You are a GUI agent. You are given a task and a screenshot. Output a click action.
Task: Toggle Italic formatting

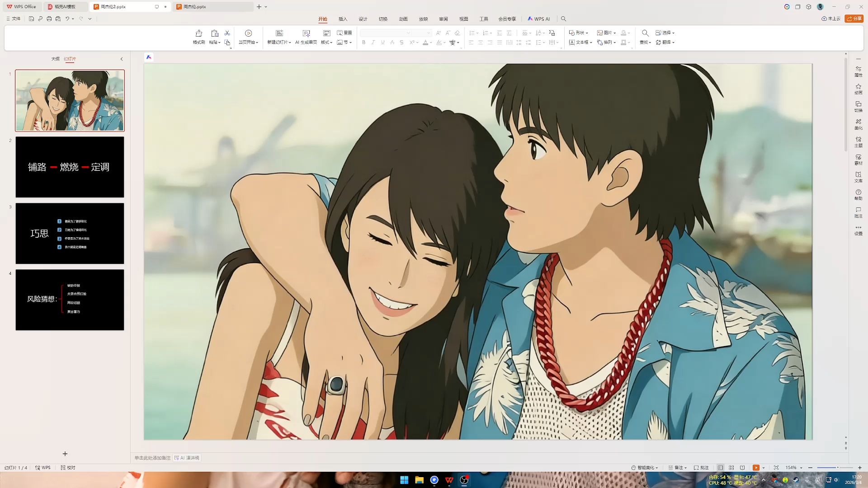373,42
